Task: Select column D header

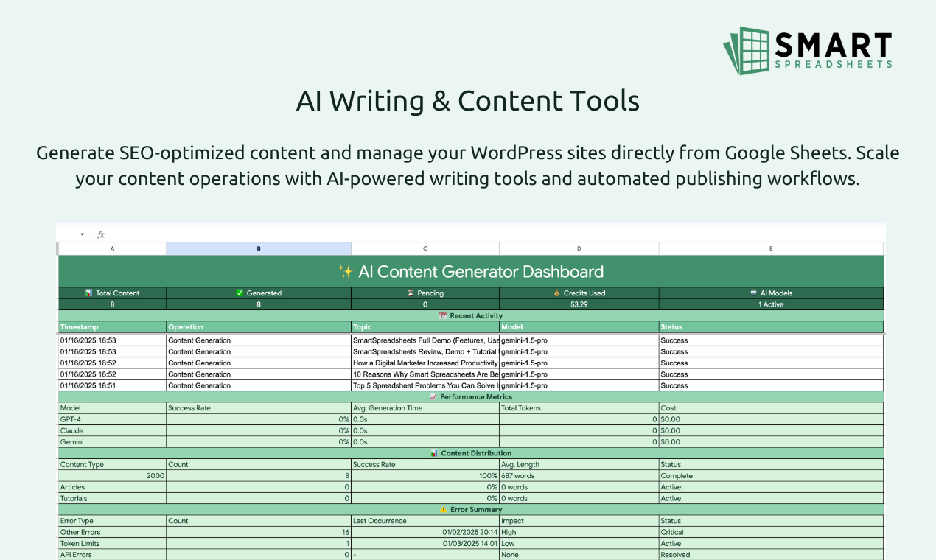Action: pos(579,249)
